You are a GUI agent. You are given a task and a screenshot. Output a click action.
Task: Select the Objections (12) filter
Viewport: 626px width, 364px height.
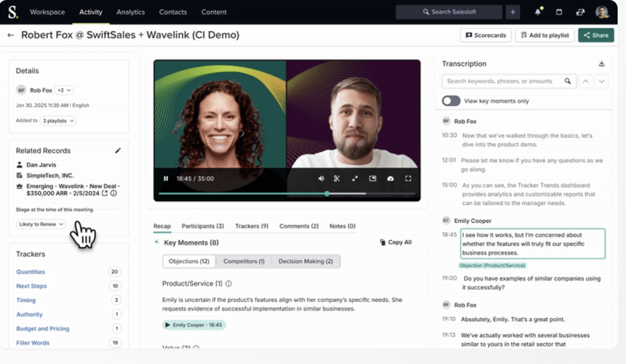(189, 261)
